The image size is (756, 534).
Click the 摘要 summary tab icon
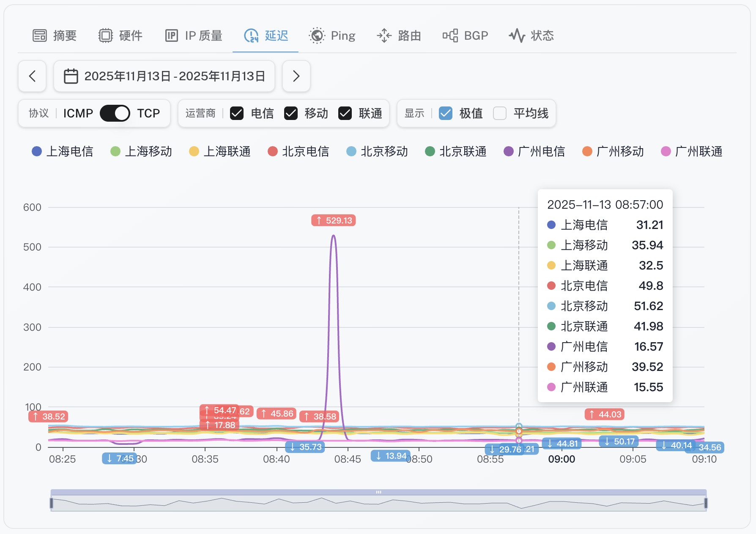click(x=40, y=36)
